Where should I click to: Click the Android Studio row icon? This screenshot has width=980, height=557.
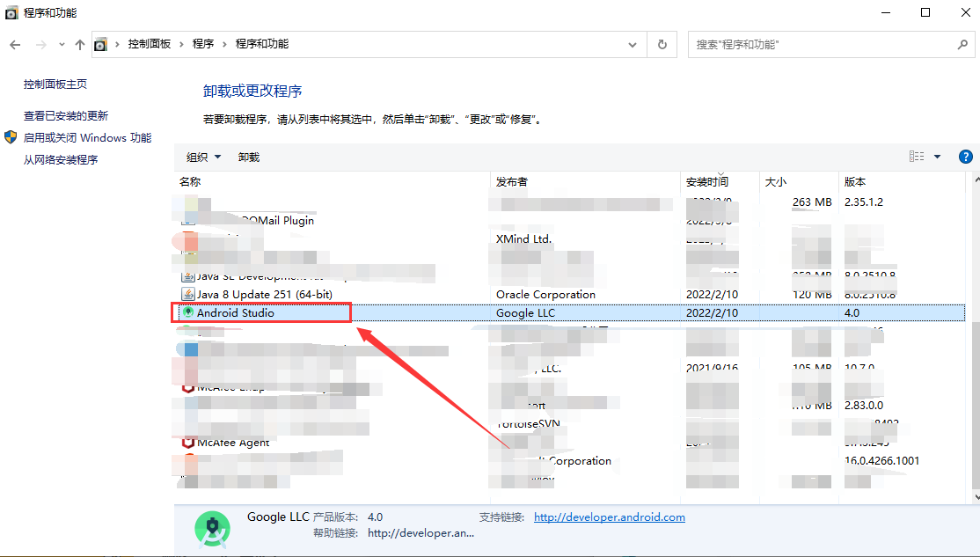point(188,312)
